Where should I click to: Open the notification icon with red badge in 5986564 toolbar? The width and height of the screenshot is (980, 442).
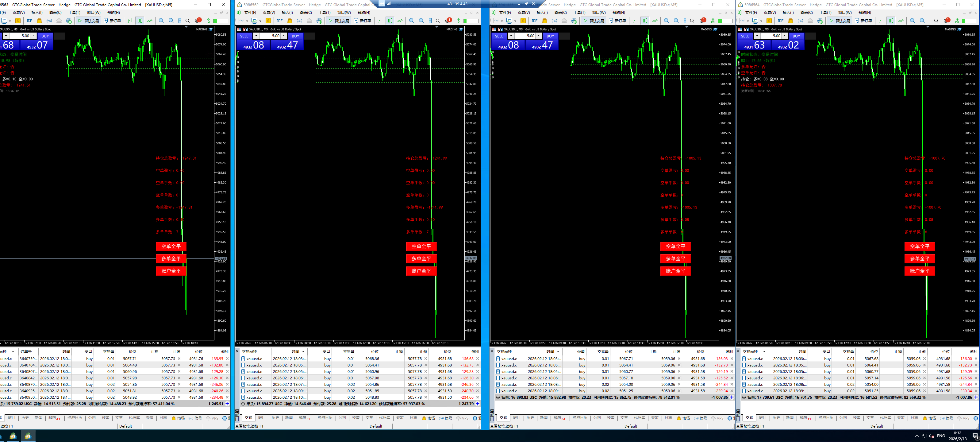[x=947, y=21]
